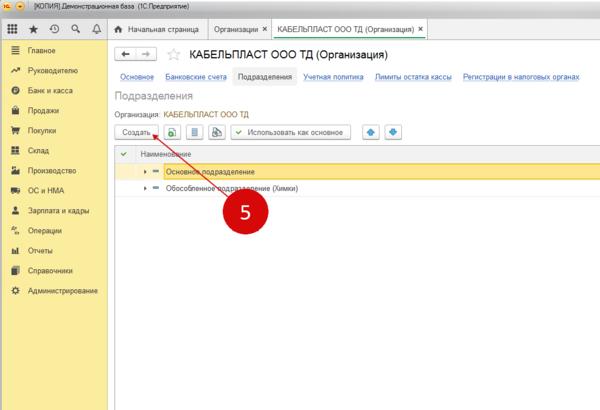
Task: Click the copy item icon beside create group
Action: 195,132
